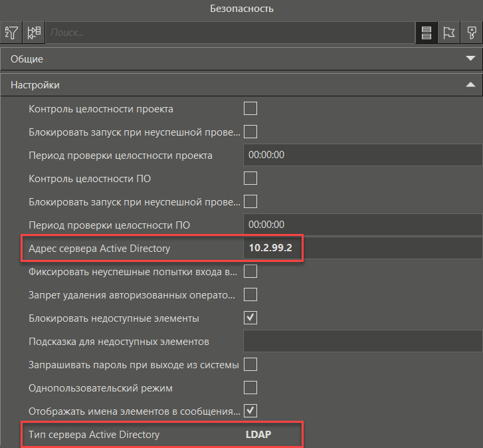The height and width of the screenshot is (448, 483).
Task: Enable Контроль целостности проекта checkbox
Action: tap(250, 108)
